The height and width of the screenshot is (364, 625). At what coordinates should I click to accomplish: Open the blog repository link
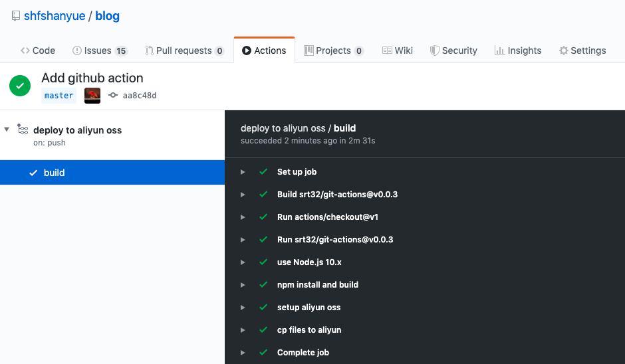coord(108,16)
